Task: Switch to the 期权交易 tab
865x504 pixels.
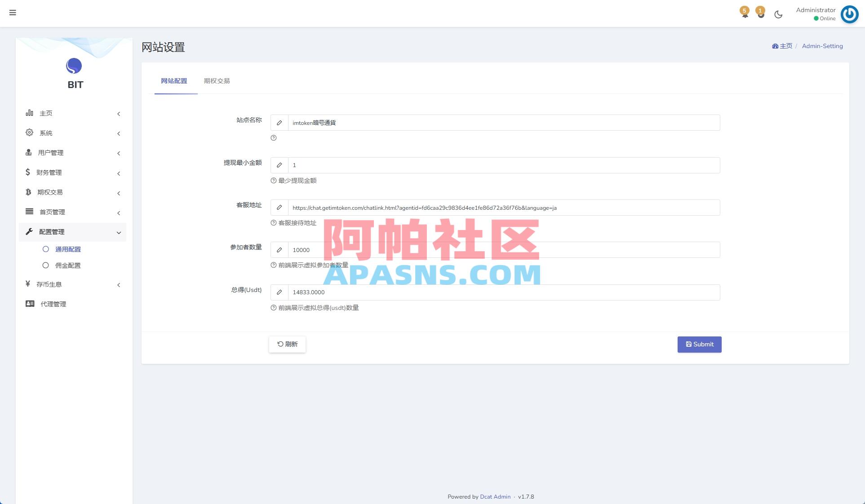Action: click(216, 81)
